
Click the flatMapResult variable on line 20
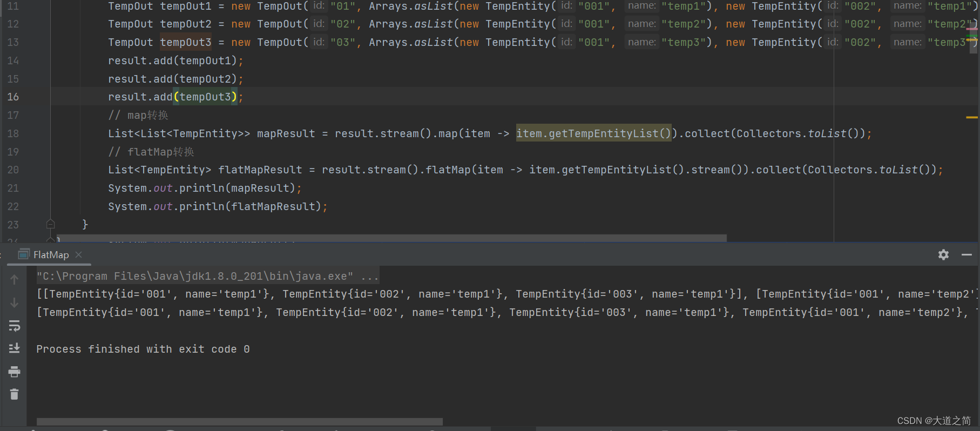click(260, 170)
